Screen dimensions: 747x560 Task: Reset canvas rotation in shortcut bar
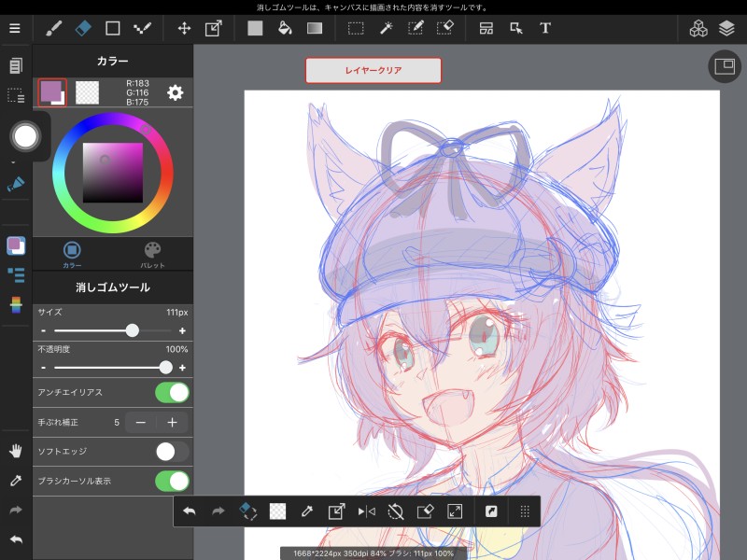click(x=395, y=511)
